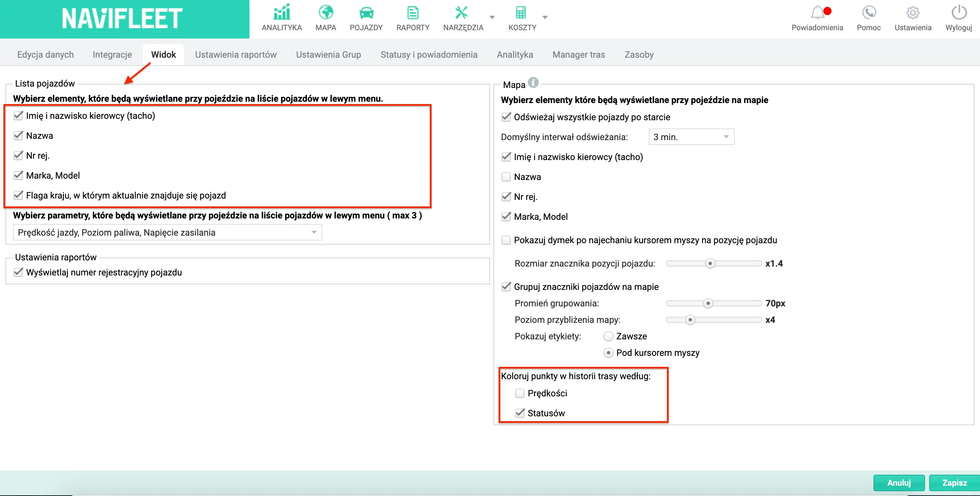Adjust the Rozmiar znacznika pozycji slider
This screenshot has height=496, width=980.
[x=710, y=263]
